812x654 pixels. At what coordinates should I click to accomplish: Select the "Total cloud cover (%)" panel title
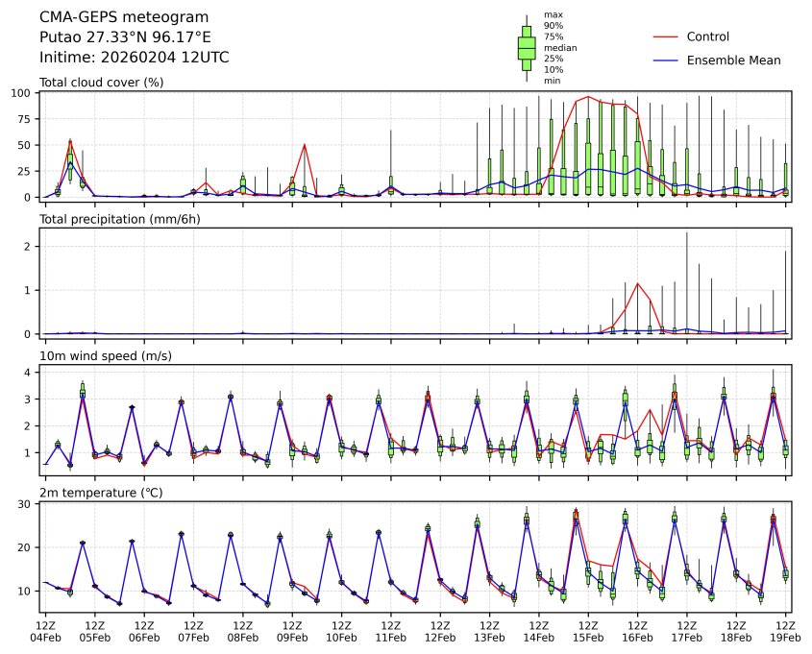pyautogui.click(x=101, y=83)
